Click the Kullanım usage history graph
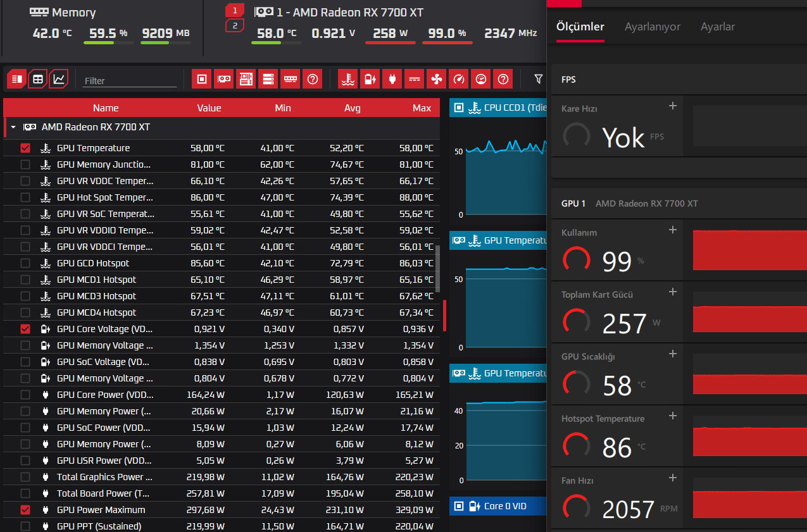Image resolution: width=807 pixels, height=532 pixels. (x=750, y=250)
